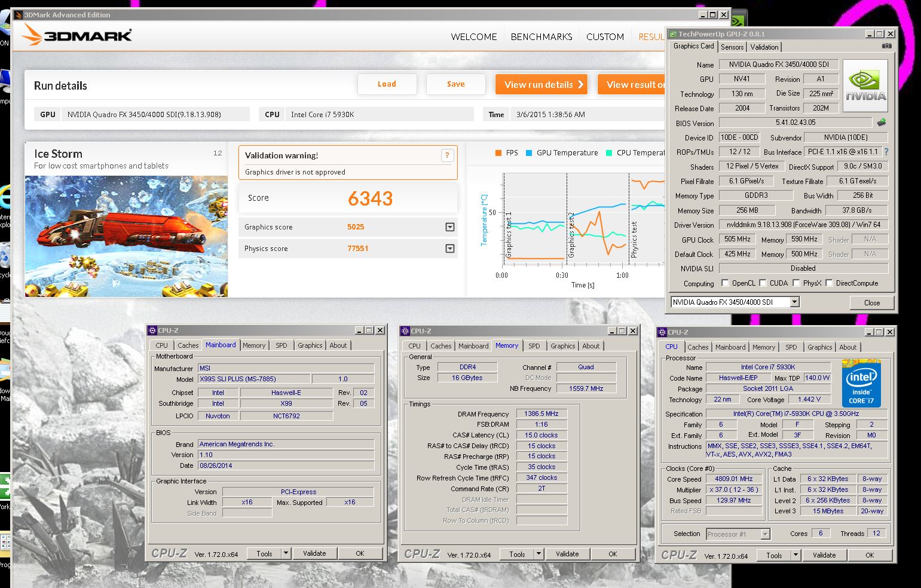Expand the Physics score details

tap(450, 249)
